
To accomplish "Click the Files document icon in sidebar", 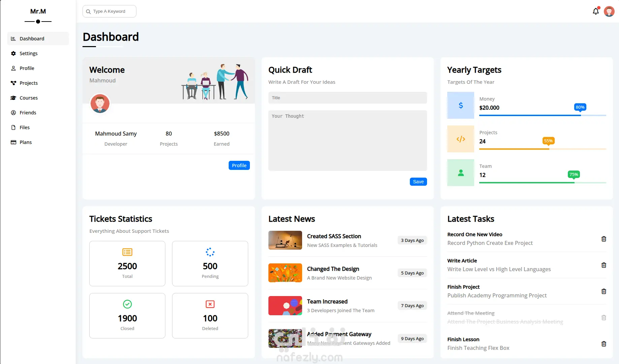I will (x=13, y=128).
